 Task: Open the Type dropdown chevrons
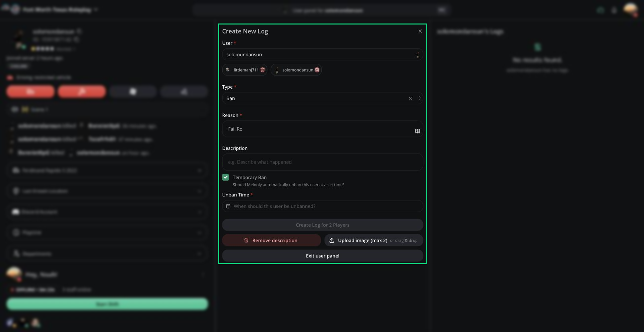click(419, 98)
